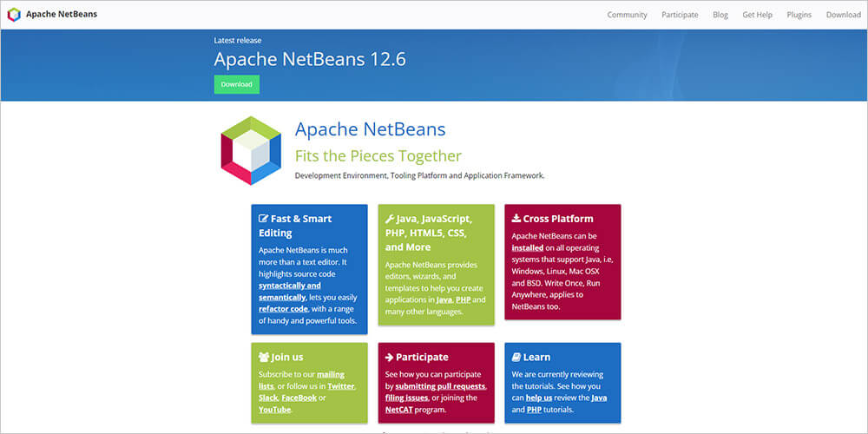Click the 'Join us' card heading
Screen dimensions: 868x434
coord(287,357)
